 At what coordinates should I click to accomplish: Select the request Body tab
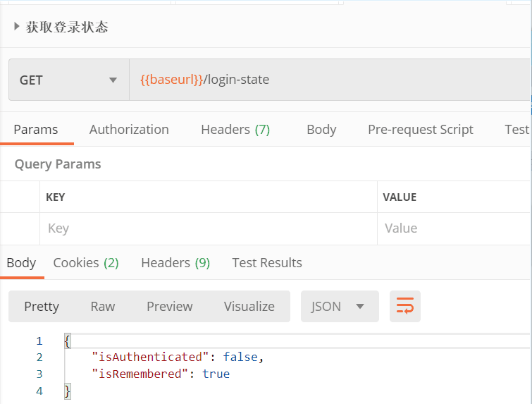(x=321, y=130)
